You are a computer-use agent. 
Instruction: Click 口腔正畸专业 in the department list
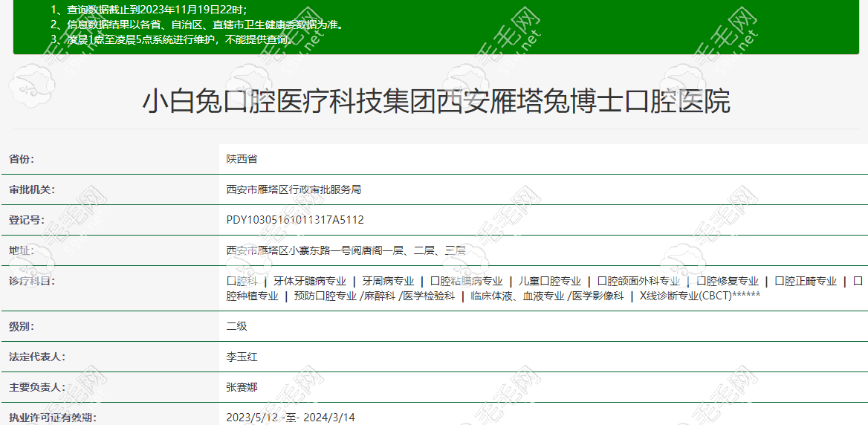point(806,281)
